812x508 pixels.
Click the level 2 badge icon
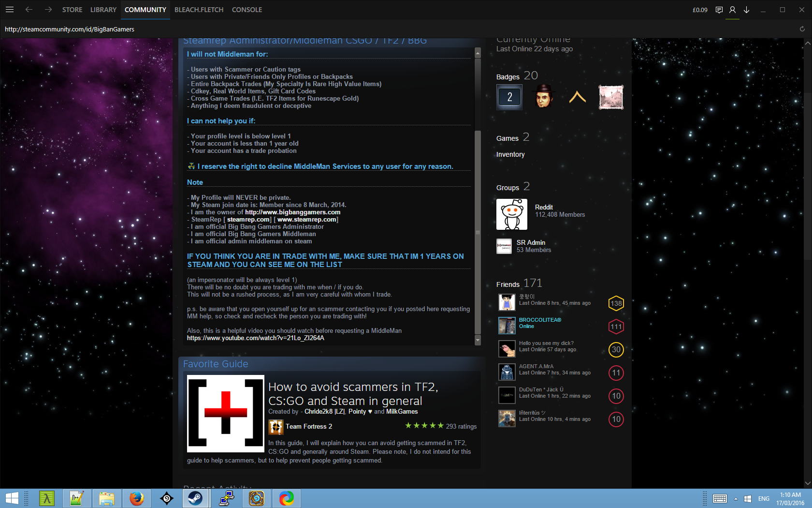point(509,97)
